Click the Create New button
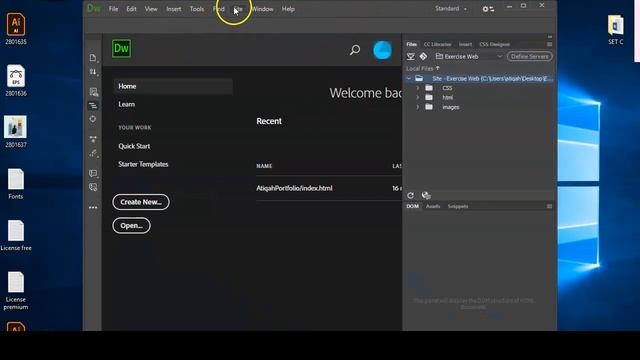The height and width of the screenshot is (360, 640). tap(141, 202)
